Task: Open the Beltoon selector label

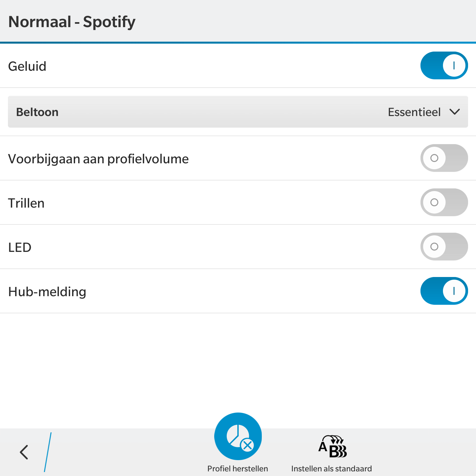Action: 37,112
